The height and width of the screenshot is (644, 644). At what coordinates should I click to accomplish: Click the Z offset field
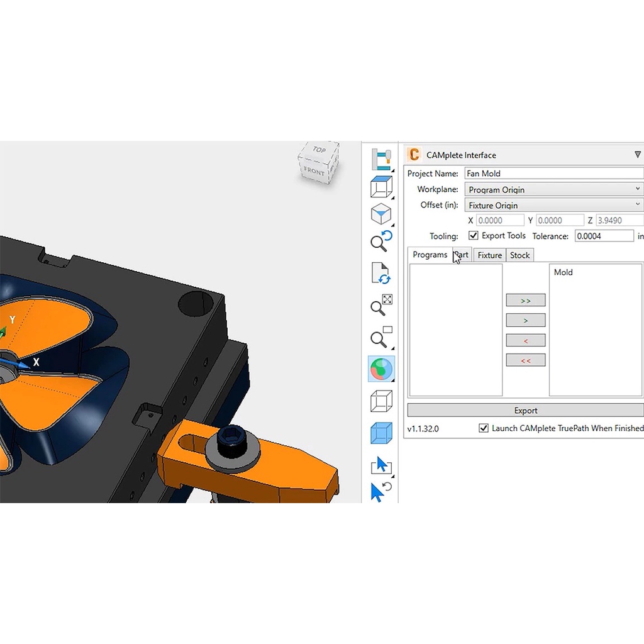[x=619, y=220]
